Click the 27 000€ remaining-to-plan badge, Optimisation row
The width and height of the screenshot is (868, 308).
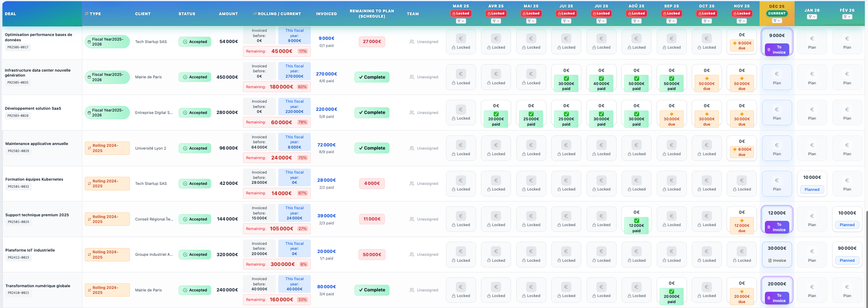pyautogui.click(x=372, y=42)
